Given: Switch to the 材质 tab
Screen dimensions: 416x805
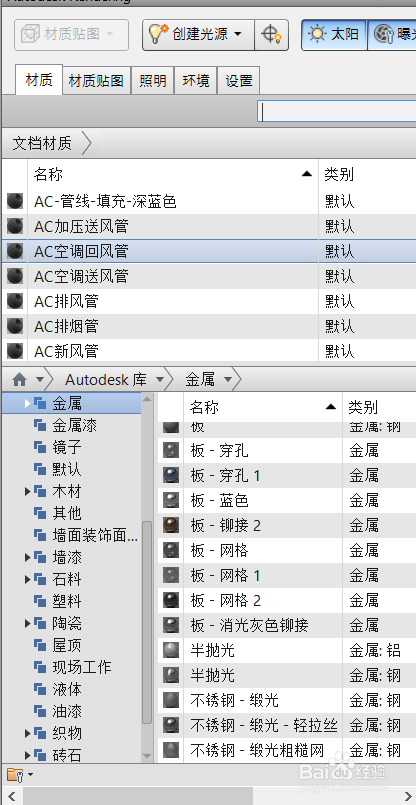Looking at the screenshot, I should click(x=39, y=80).
